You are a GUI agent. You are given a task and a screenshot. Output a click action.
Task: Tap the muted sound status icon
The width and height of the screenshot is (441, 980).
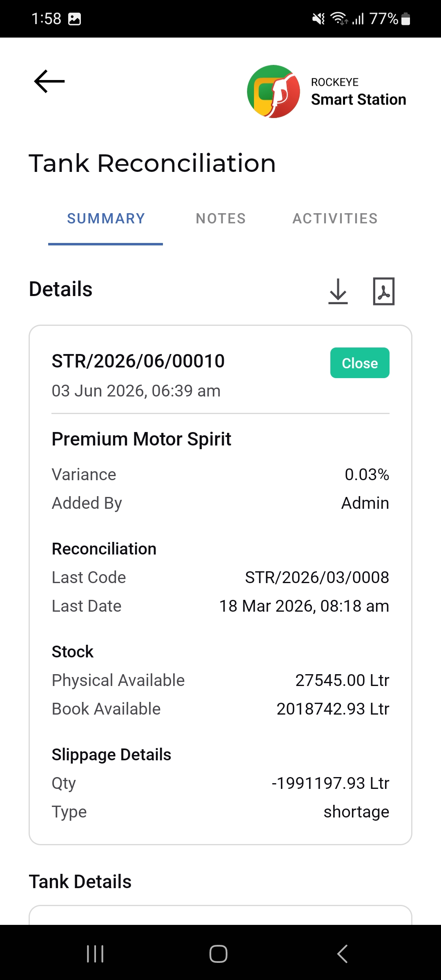318,19
